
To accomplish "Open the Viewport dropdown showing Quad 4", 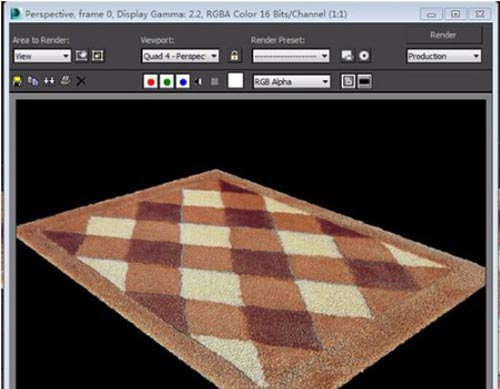I will (180, 56).
